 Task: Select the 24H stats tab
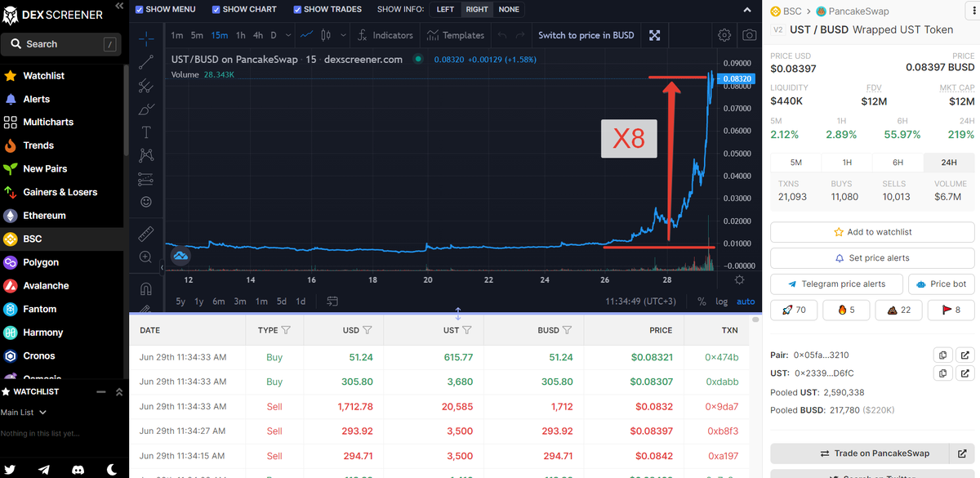point(948,163)
